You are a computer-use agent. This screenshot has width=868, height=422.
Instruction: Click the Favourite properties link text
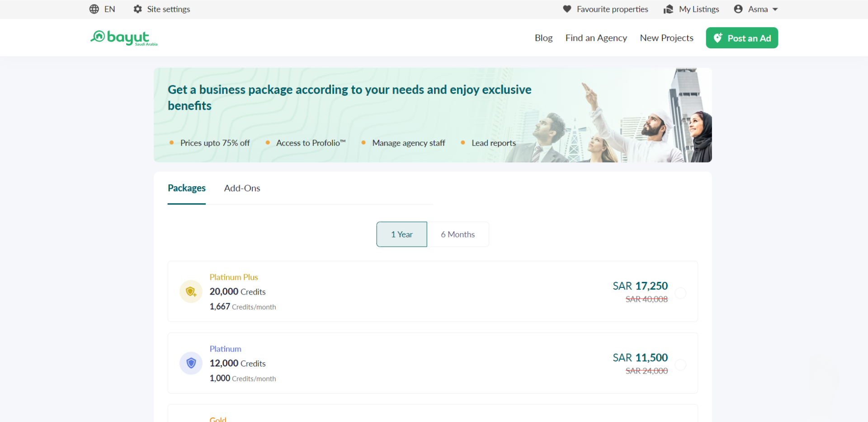pyautogui.click(x=613, y=9)
